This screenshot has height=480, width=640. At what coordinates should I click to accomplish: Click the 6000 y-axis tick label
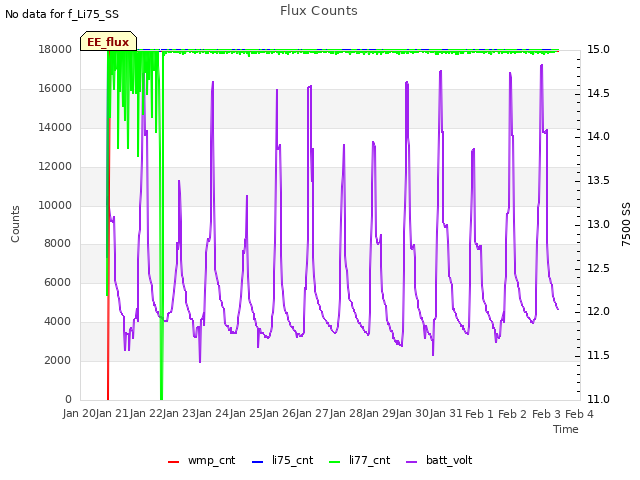coord(58,282)
